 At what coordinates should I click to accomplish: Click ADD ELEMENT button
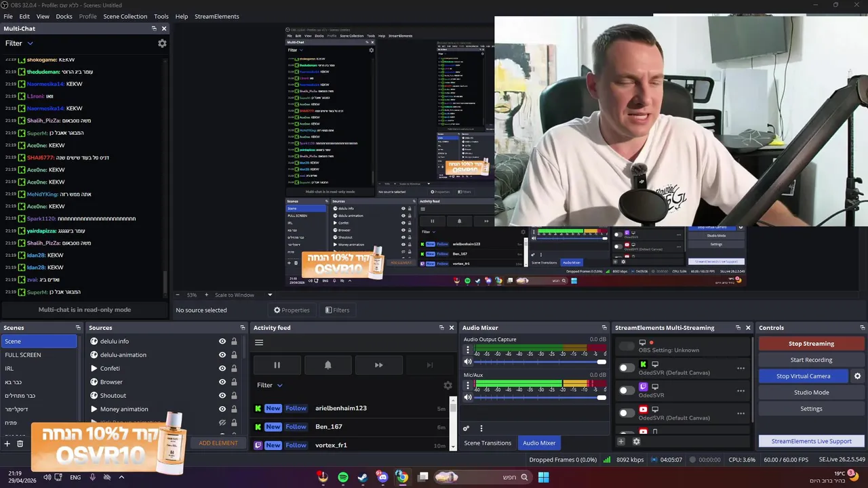(218, 443)
